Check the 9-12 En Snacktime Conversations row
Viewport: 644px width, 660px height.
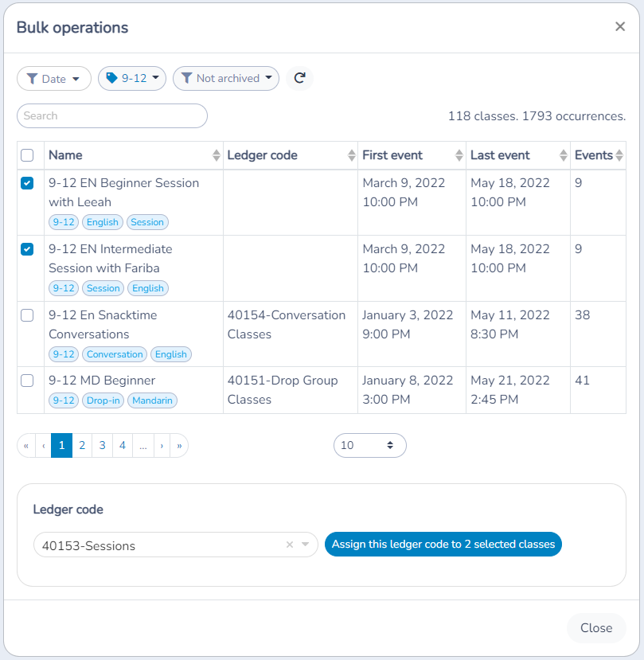click(27, 315)
